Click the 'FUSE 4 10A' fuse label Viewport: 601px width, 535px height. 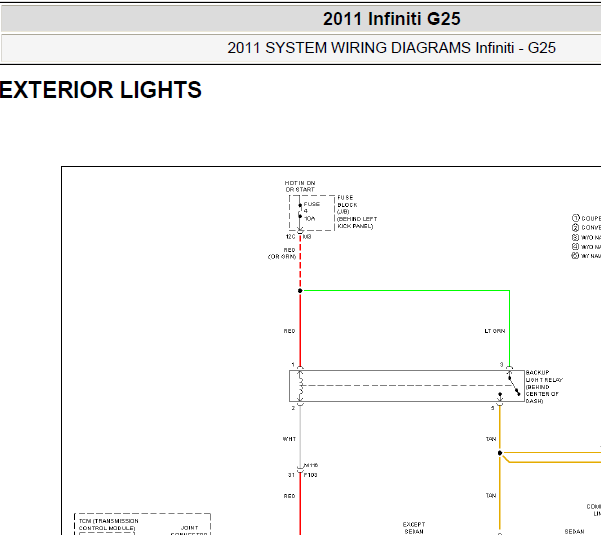pos(311,211)
